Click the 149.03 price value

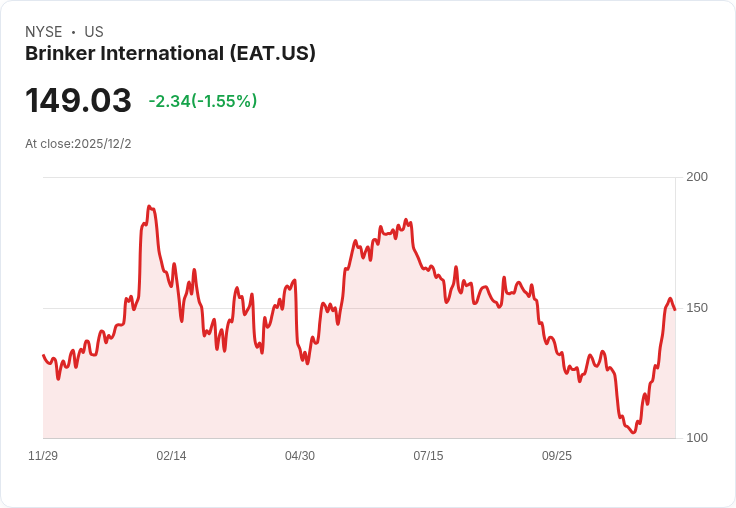click(x=78, y=100)
